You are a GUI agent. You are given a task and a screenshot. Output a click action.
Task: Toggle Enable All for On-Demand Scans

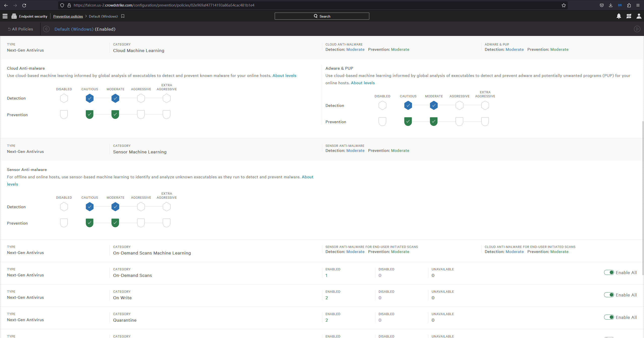tap(609, 273)
